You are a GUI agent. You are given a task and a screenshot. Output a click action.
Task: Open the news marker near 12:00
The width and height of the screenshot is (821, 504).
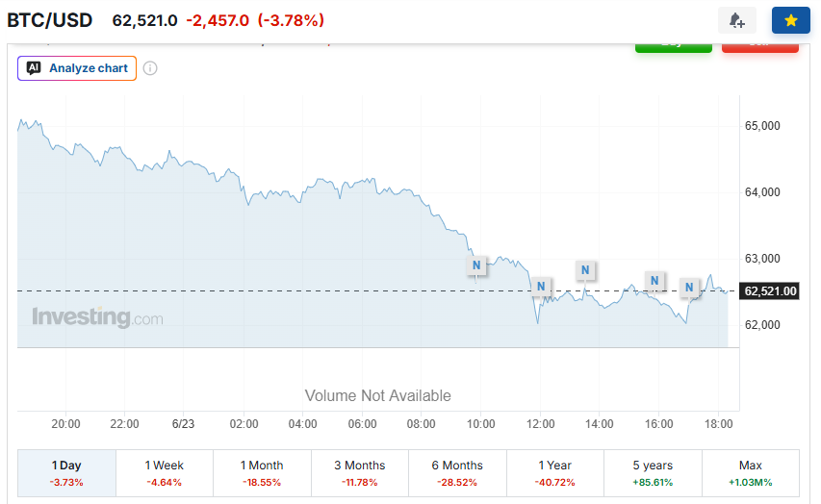(541, 287)
